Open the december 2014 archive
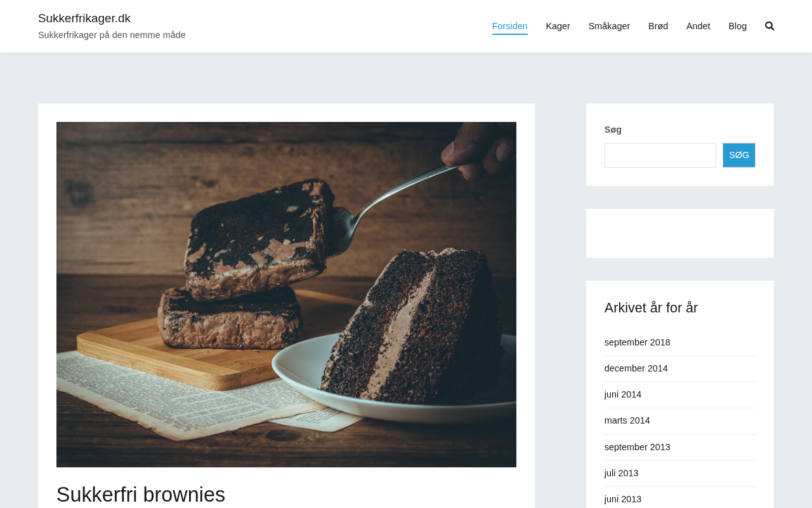The height and width of the screenshot is (508, 812). [x=636, y=368]
